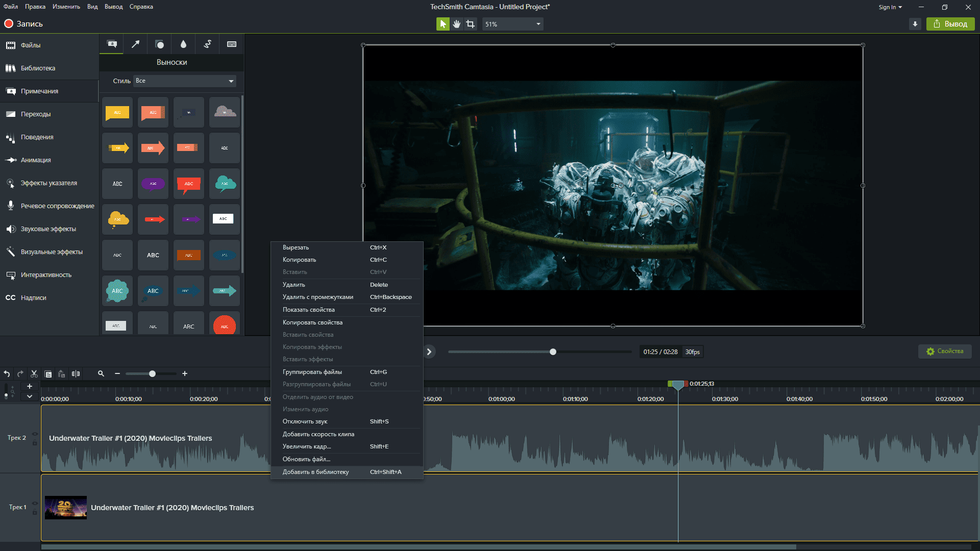
Task: Choose Добавить скорость клипа in context menu
Action: (347, 434)
